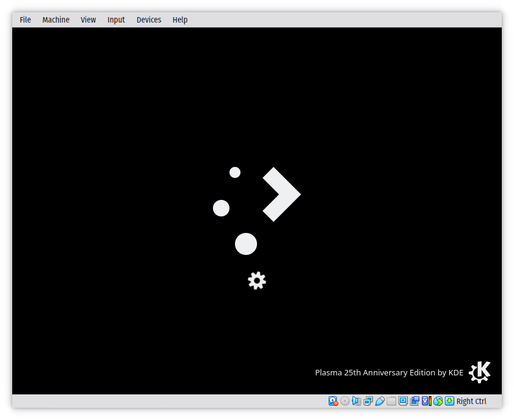Open the Machine menu
The width and height of the screenshot is (514, 420).
(56, 20)
